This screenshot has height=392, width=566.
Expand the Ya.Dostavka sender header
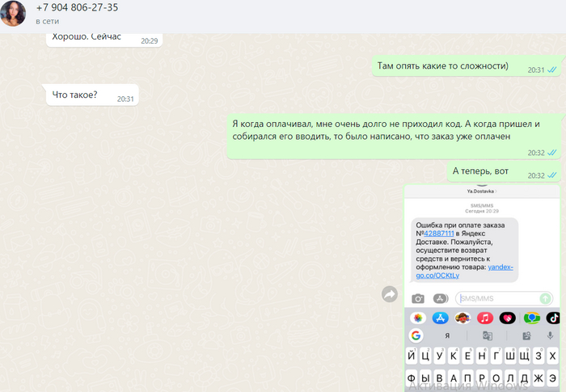click(482, 191)
